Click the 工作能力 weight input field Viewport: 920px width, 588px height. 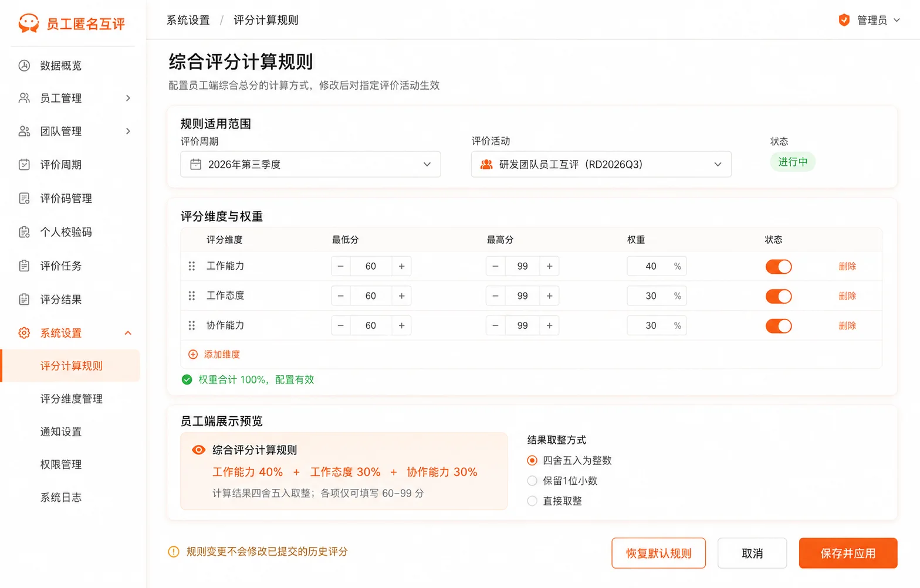[x=657, y=266]
